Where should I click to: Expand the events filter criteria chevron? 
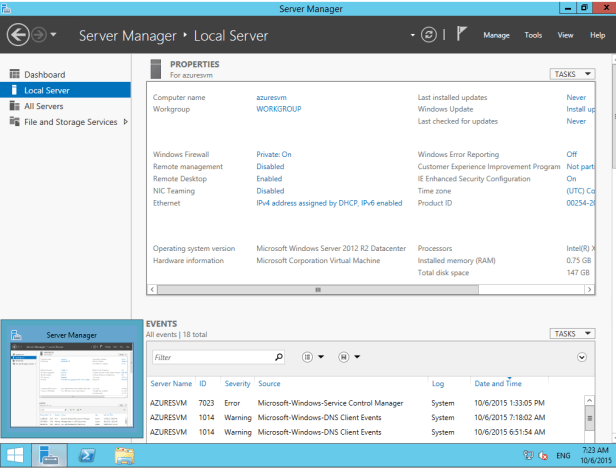pyautogui.click(x=582, y=357)
